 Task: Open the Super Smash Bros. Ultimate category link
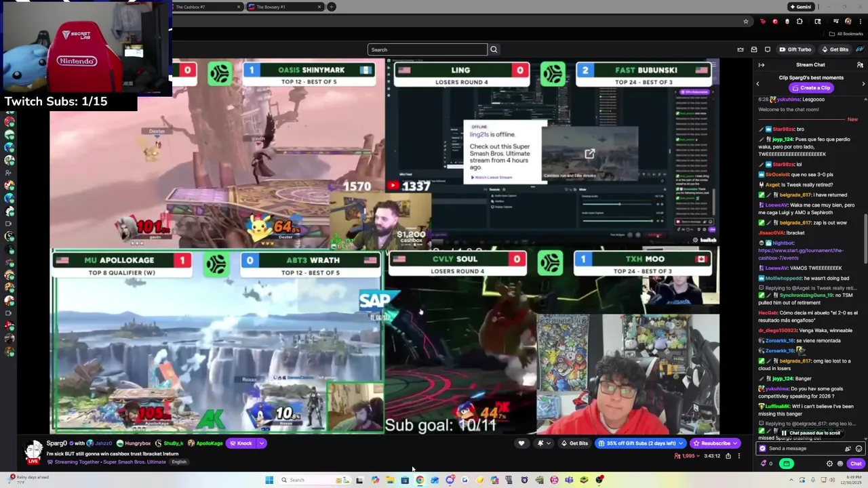[134, 462]
